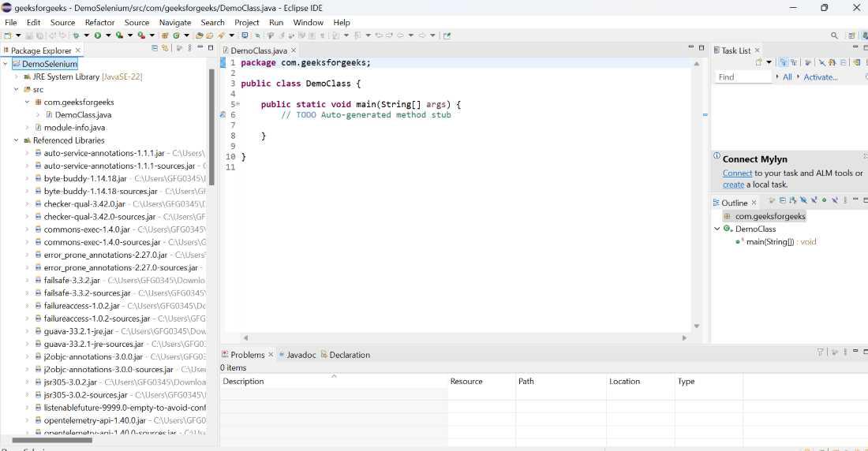This screenshot has height=451, width=868.
Task: Click the create local task link
Action: point(734,184)
